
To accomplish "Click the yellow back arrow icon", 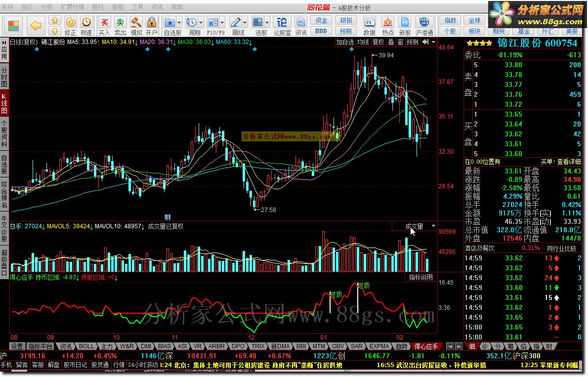I will pos(36,26).
